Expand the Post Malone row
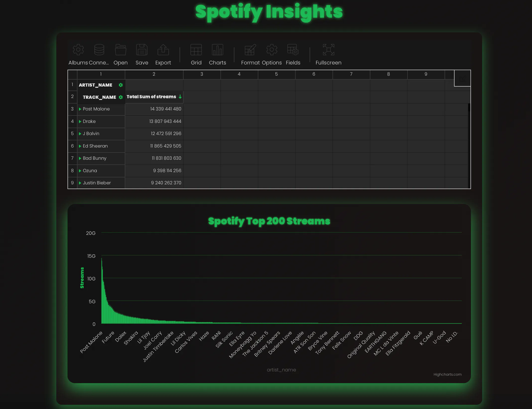Viewport: 532px width, 409px height. point(80,109)
